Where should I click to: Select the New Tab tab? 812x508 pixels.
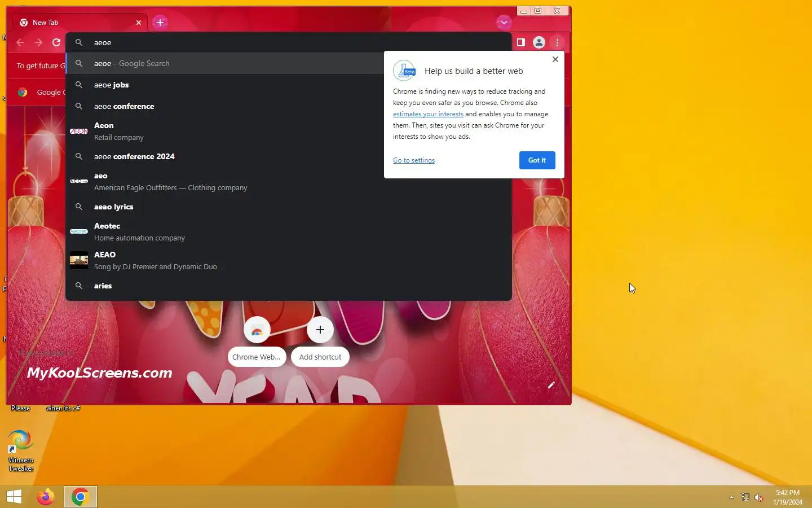[x=80, y=23]
